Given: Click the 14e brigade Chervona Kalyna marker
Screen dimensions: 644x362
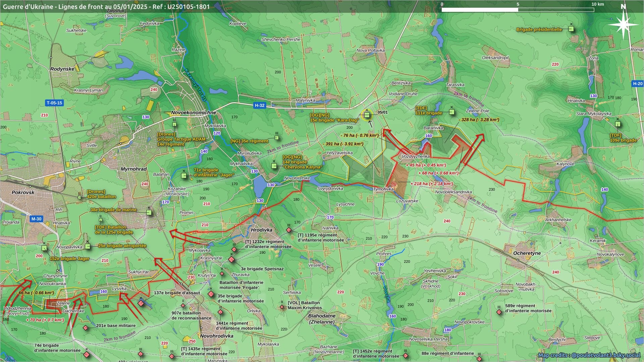Looking at the screenshot, I should click(x=274, y=166).
